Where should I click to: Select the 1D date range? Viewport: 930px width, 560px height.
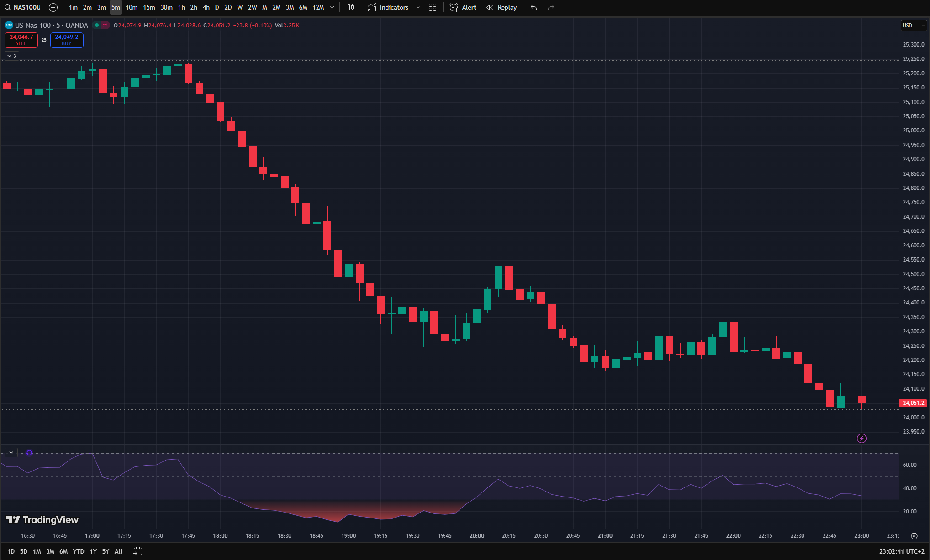point(11,551)
